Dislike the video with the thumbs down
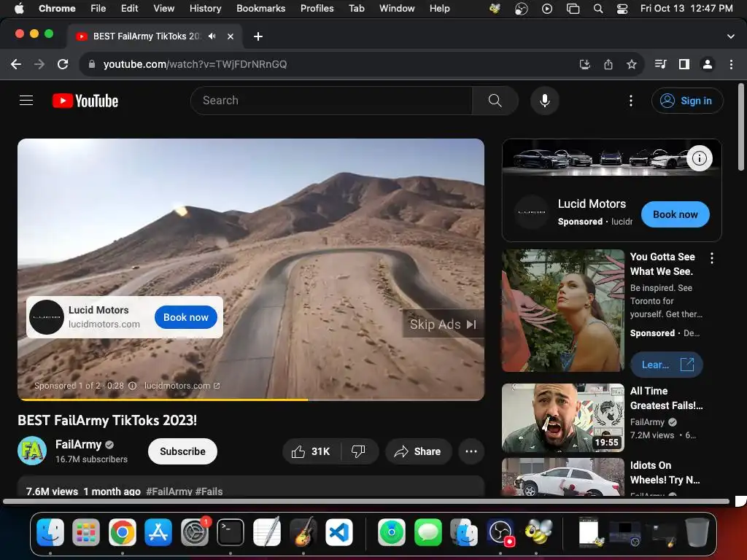The image size is (747, 560). (359, 451)
